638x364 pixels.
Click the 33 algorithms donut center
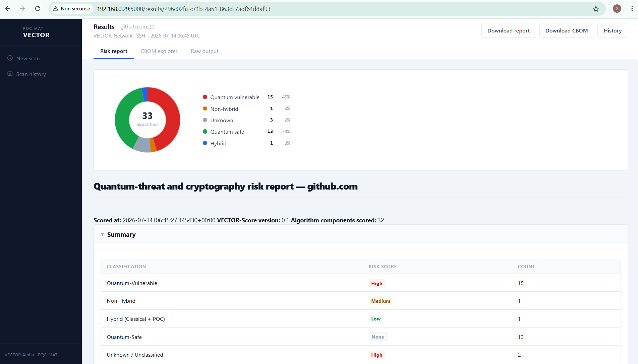point(147,120)
